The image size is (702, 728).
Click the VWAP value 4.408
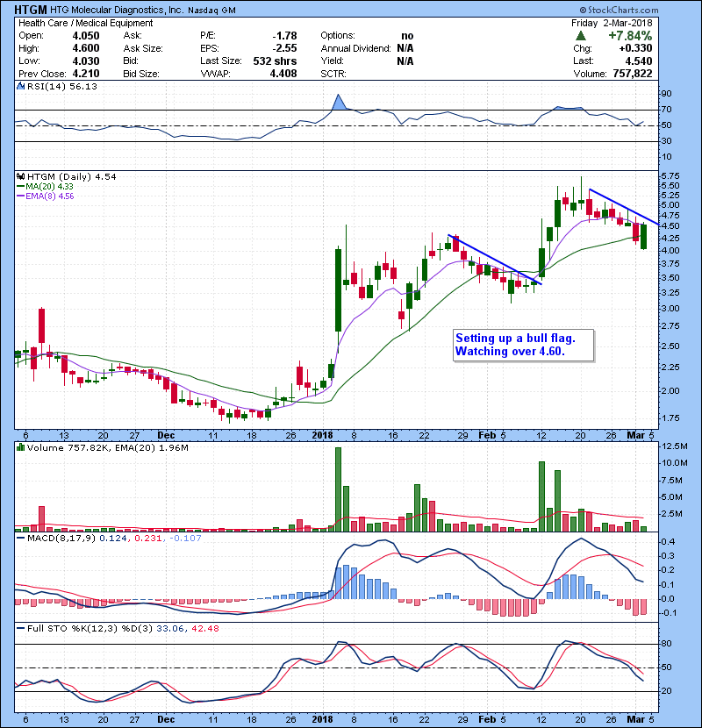pos(283,74)
